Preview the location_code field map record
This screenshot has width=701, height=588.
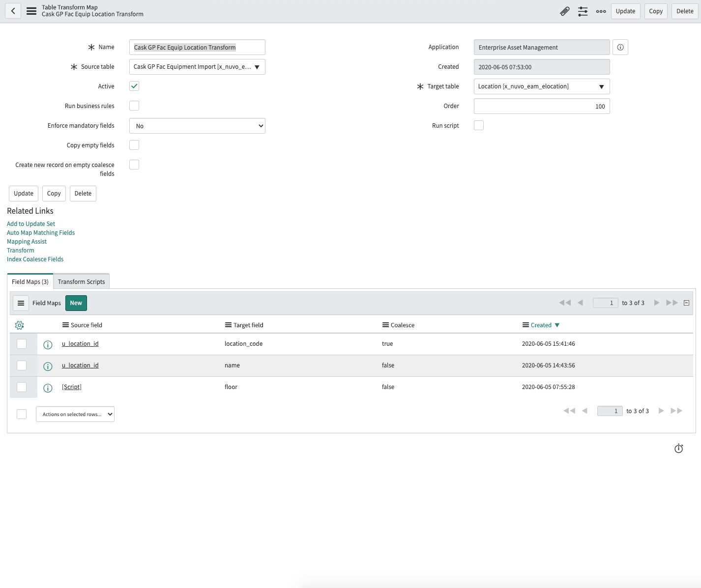tap(48, 344)
